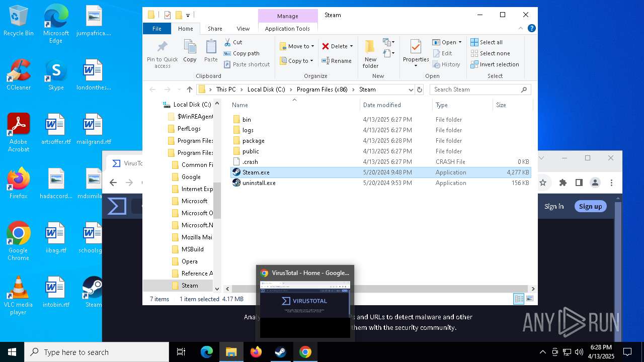The image size is (644, 362).
Task: Collapse the ribbon with chevron
Action: point(522,29)
